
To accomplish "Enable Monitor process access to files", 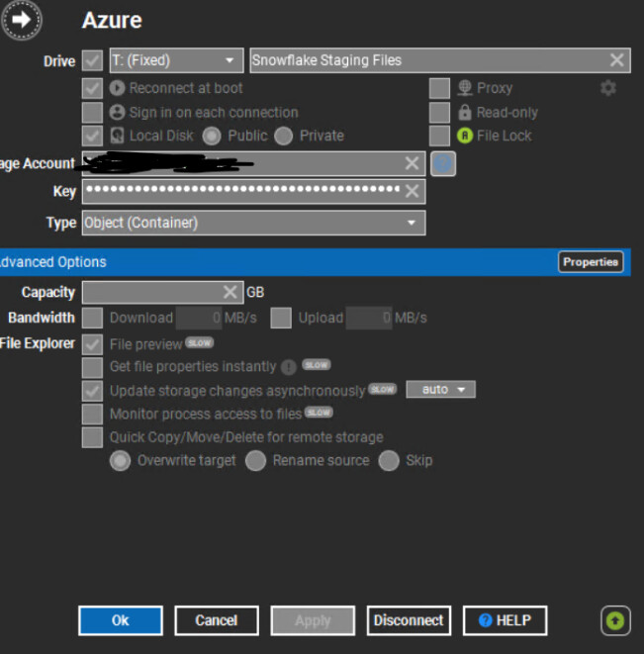I will (92, 414).
